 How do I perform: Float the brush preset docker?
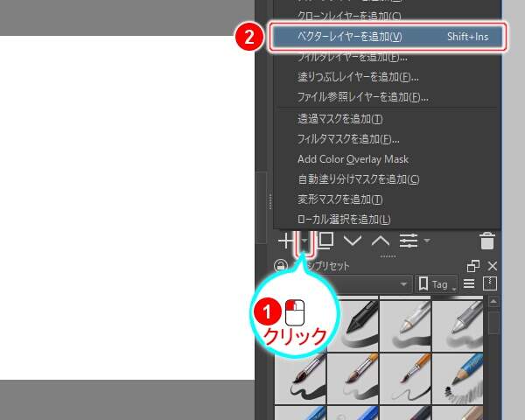(x=473, y=266)
